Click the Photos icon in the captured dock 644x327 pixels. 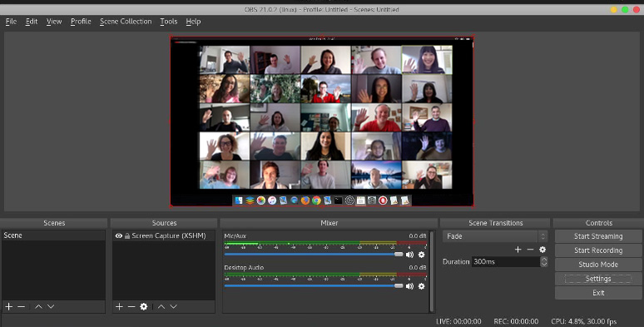(260, 201)
